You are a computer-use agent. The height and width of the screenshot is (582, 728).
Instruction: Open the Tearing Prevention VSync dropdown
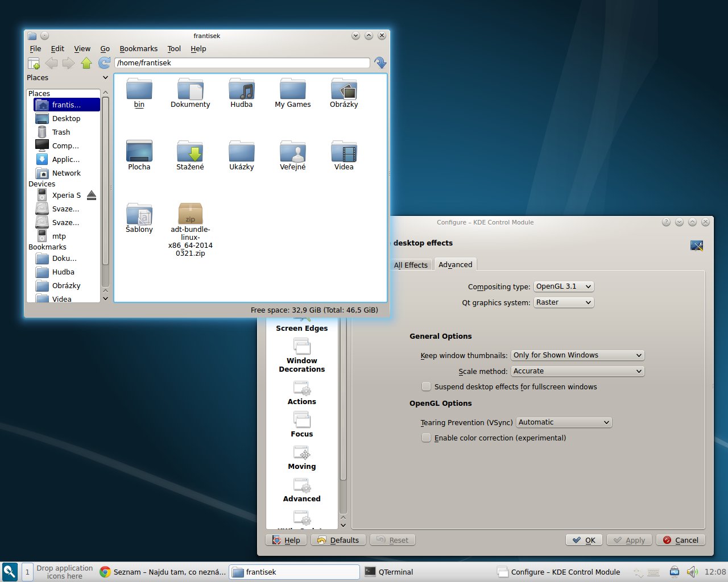pyautogui.click(x=564, y=422)
